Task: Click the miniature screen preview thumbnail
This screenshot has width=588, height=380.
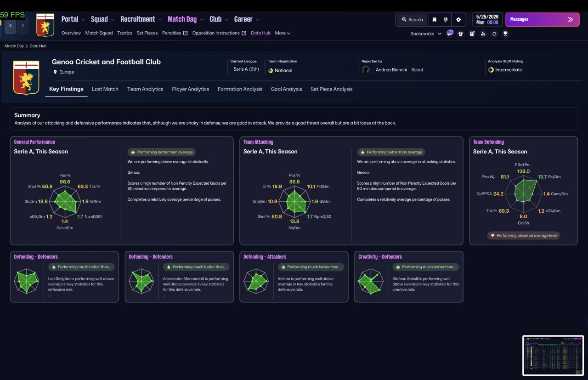Action: point(553,355)
